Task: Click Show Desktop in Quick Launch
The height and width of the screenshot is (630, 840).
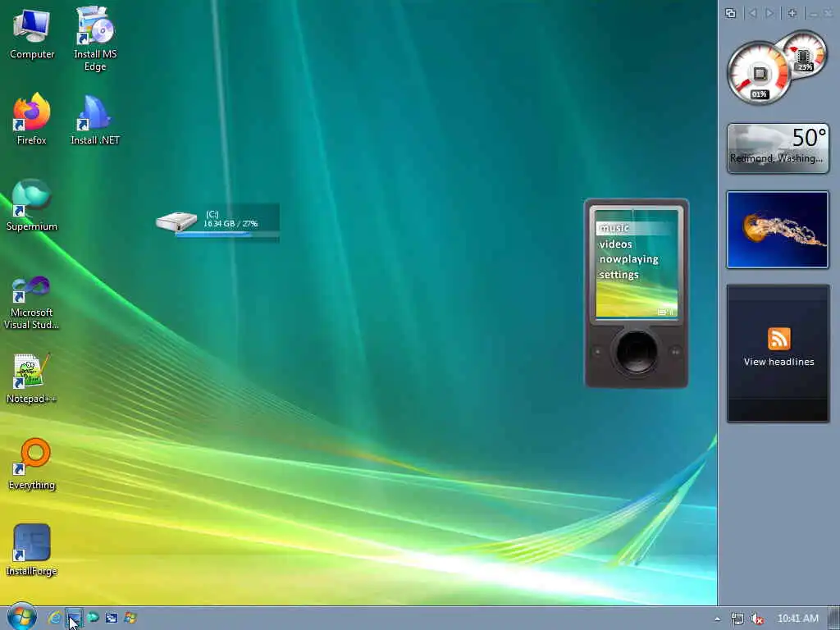Action: tap(73, 618)
